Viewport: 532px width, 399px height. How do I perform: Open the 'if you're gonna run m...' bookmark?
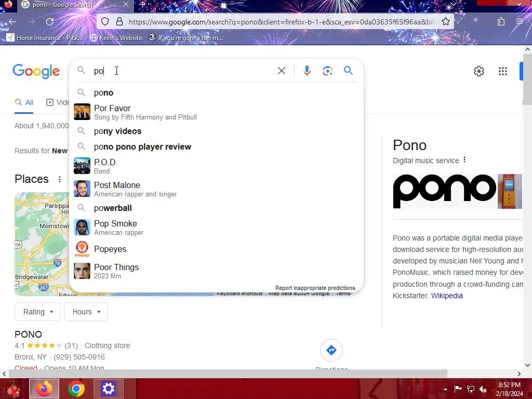[x=185, y=37]
